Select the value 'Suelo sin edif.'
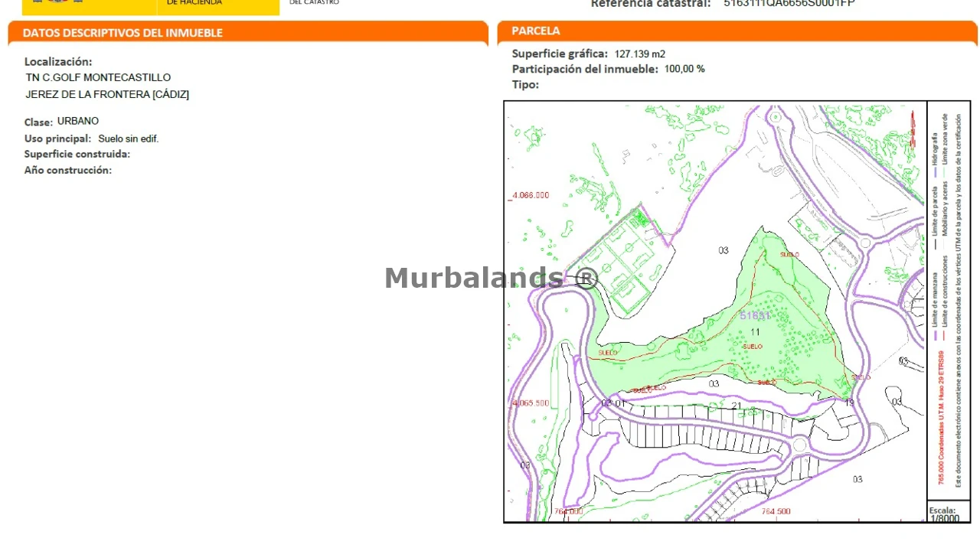This screenshot has height=551, width=980. coord(129,139)
